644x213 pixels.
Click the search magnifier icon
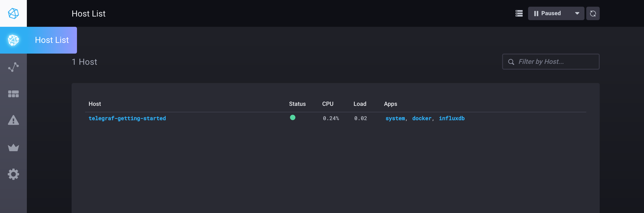(x=511, y=62)
